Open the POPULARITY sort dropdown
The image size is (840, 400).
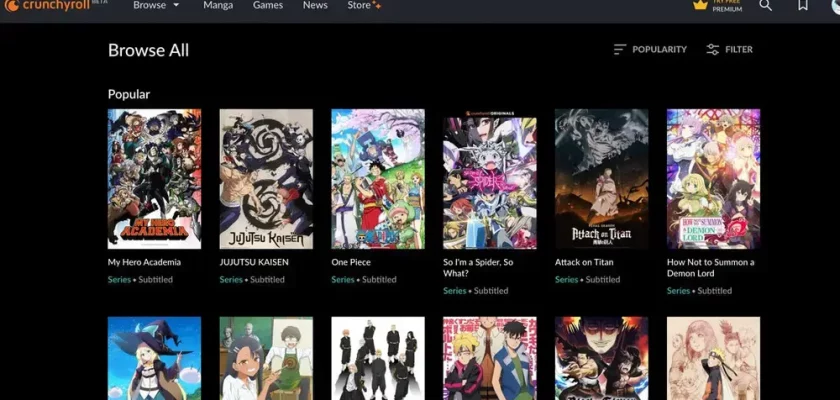coord(650,49)
